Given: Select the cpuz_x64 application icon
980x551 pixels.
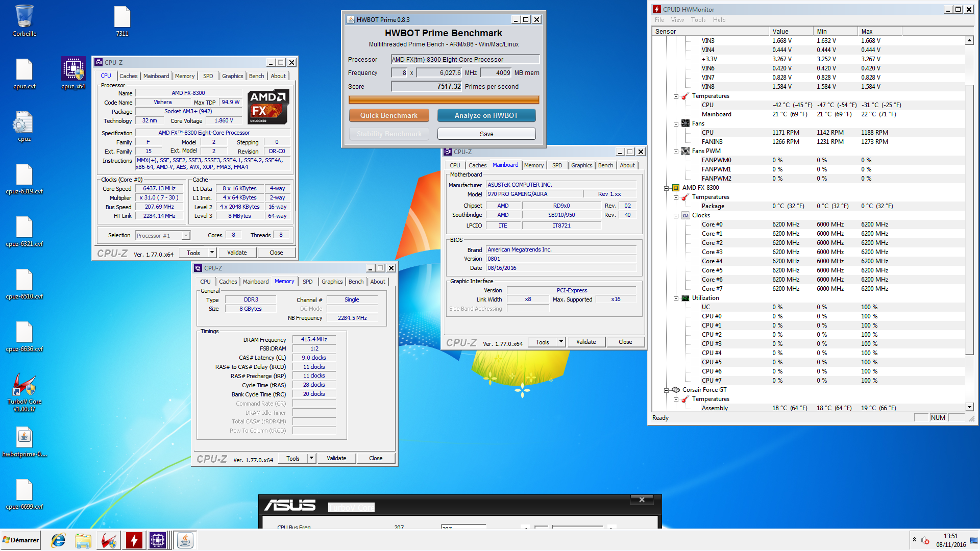Looking at the screenshot, I should click(x=73, y=73).
